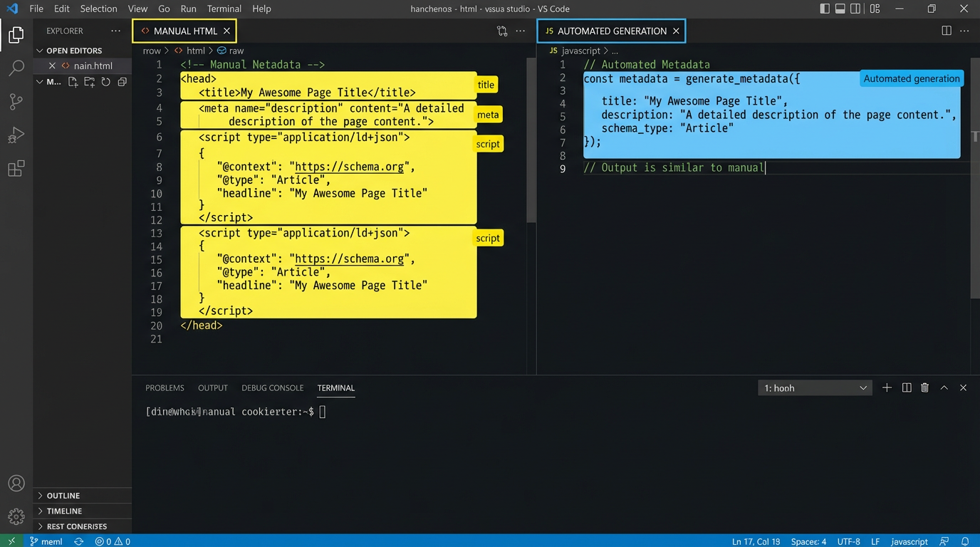This screenshot has height=547, width=980.
Task: Switch to the PROBLEMS panel tab
Action: pyautogui.click(x=165, y=388)
